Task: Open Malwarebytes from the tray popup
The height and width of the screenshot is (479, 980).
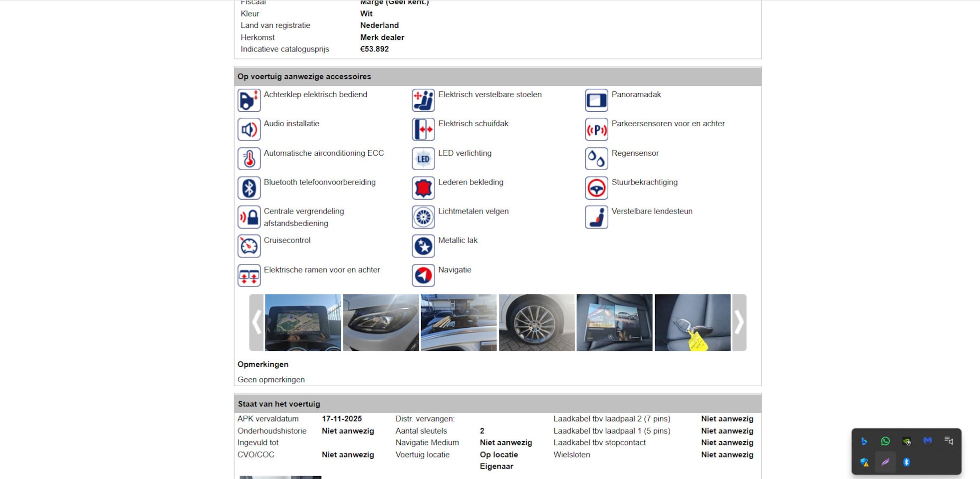Action: point(928,441)
